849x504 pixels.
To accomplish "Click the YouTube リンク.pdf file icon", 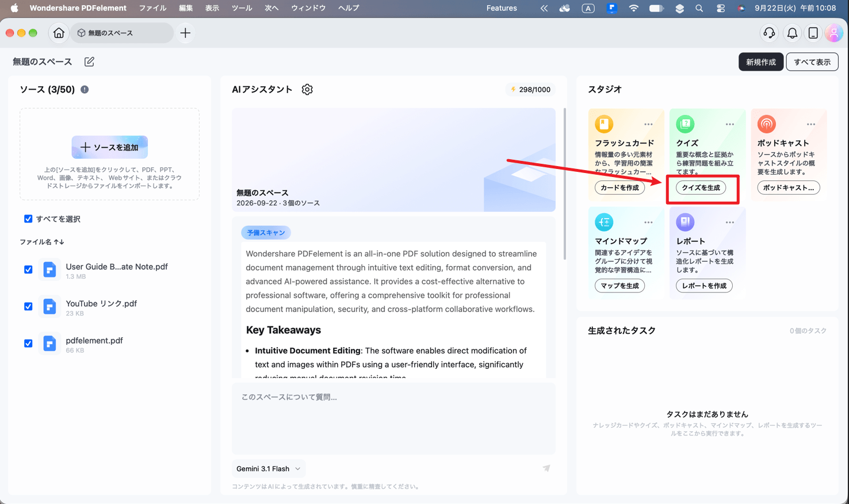I will click(49, 306).
